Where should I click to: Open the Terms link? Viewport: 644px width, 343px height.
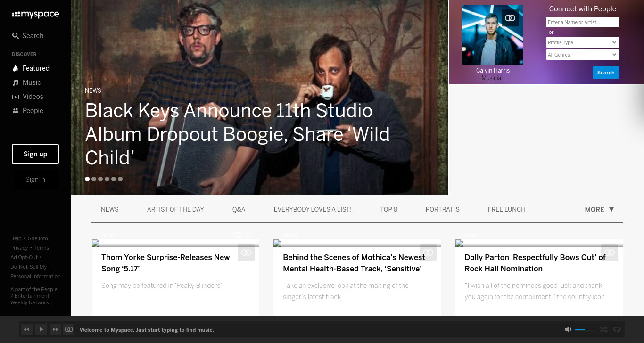coord(41,248)
